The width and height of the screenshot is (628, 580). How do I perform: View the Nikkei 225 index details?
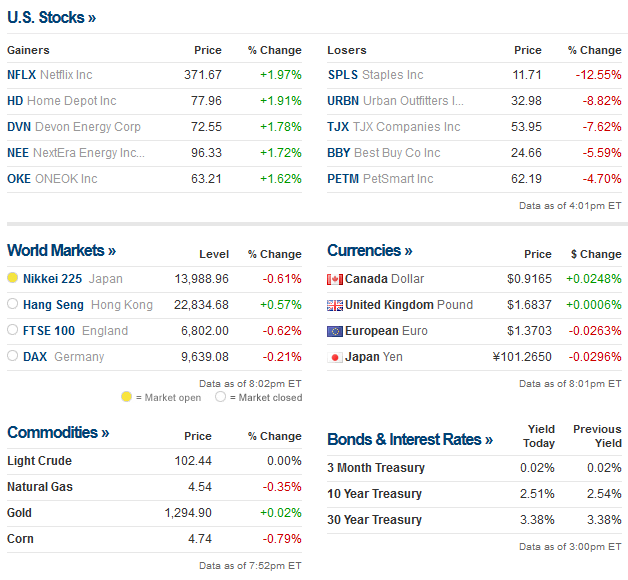[51, 279]
